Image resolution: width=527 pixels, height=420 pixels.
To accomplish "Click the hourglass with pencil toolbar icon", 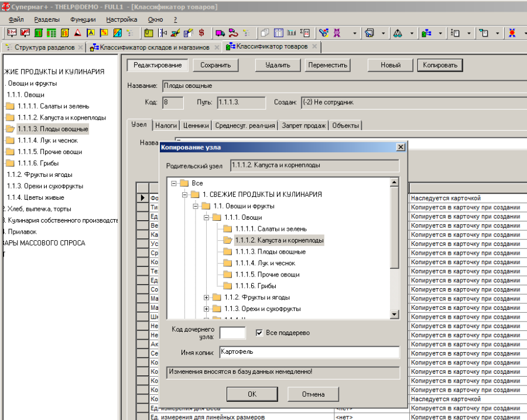I will click(176, 33).
